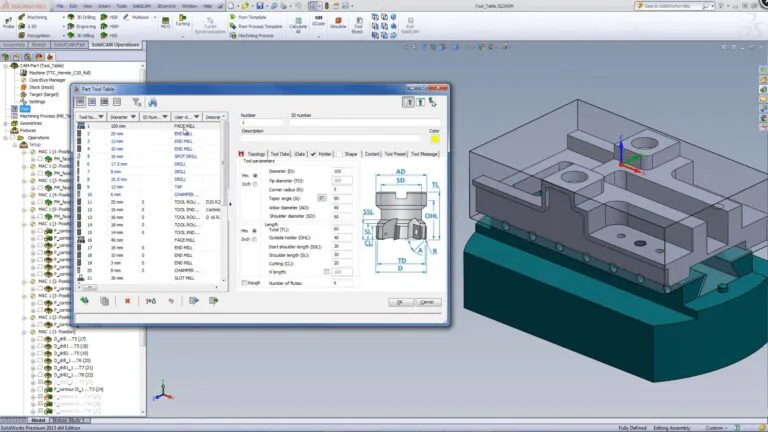Open the Tool Number column filter dropdown
Screen dimensions: 768x432
click(x=103, y=116)
